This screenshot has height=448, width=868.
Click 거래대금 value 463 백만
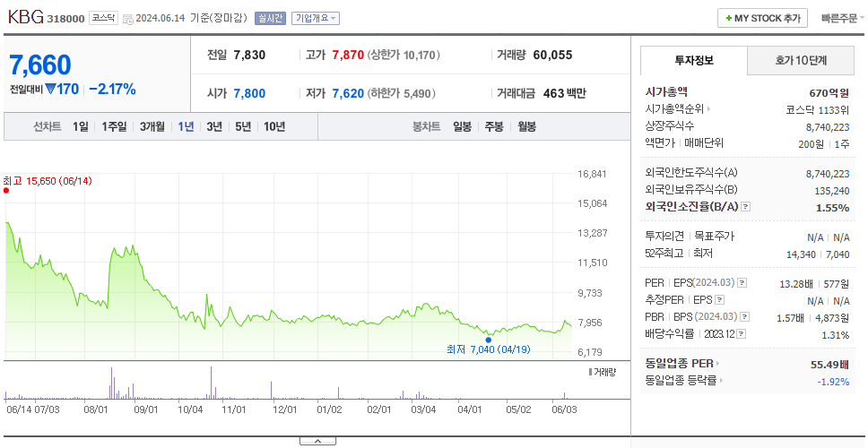(565, 93)
